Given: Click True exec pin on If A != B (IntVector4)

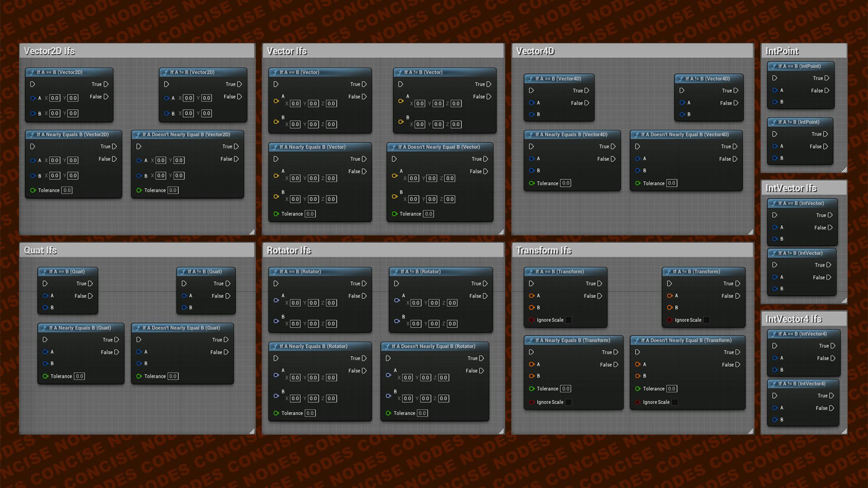Looking at the screenshot, I should tap(832, 396).
